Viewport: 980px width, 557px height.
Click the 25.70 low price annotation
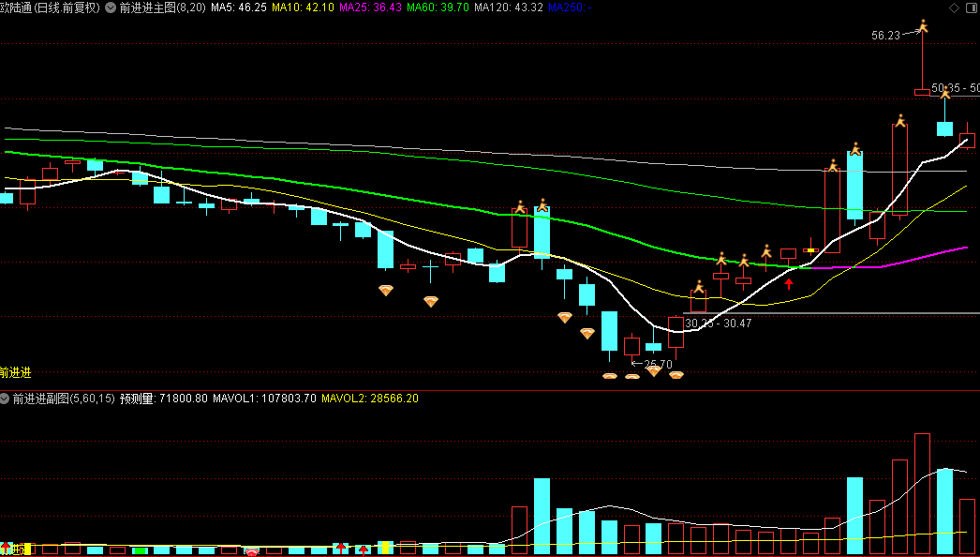tap(658, 364)
